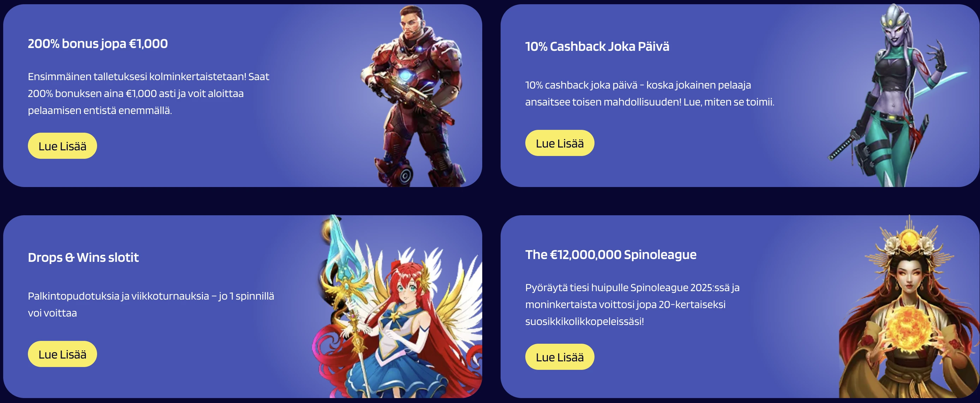
Task: Select 'The €12,000,000 Spinoleague' title
Action: (x=611, y=255)
